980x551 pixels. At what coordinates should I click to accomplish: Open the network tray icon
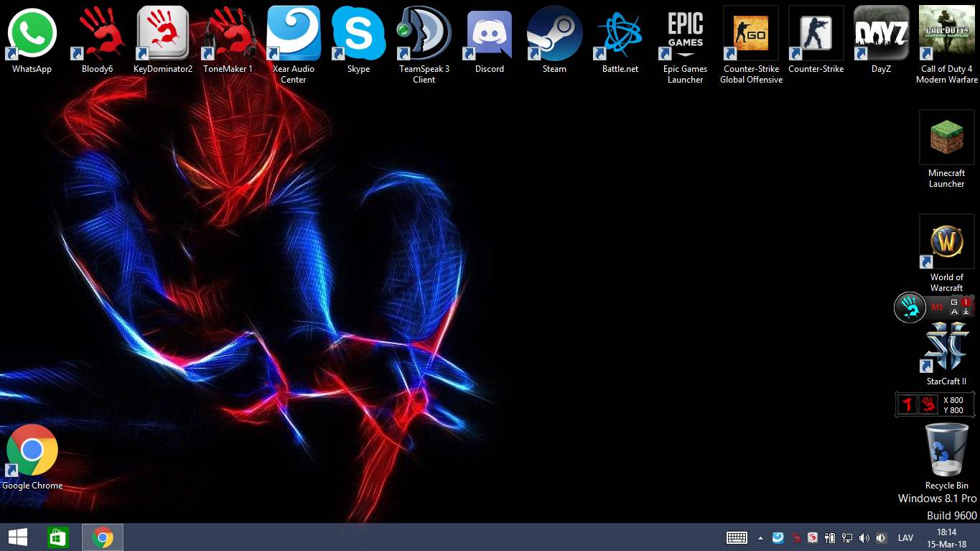pyautogui.click(x=847, y=537)
